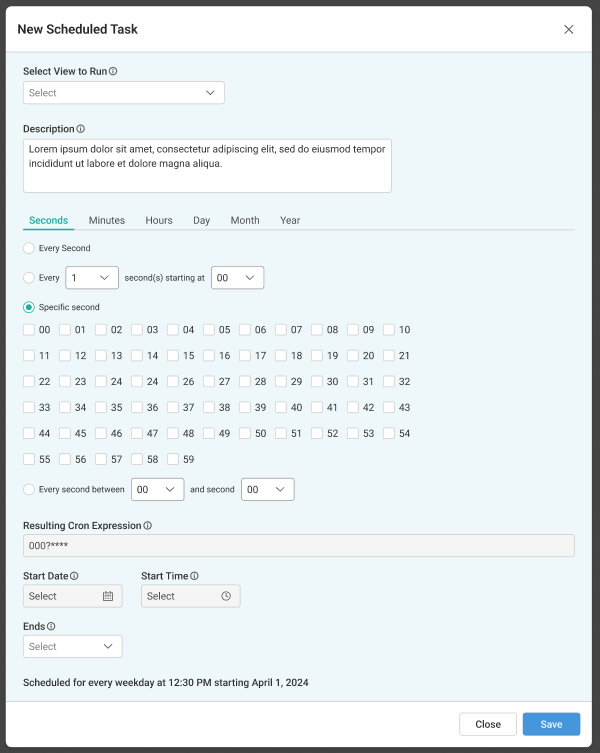Click info icon beside Select View to Run

coord(113,72)
